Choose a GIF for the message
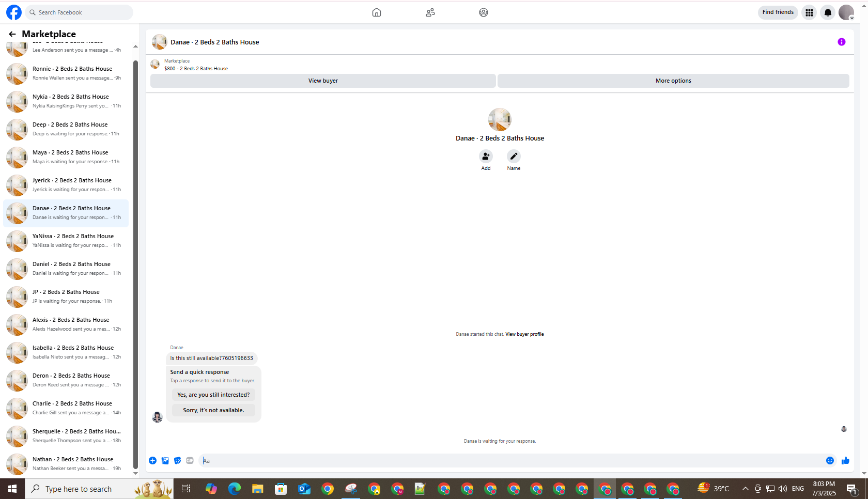 tap(190, 461)
